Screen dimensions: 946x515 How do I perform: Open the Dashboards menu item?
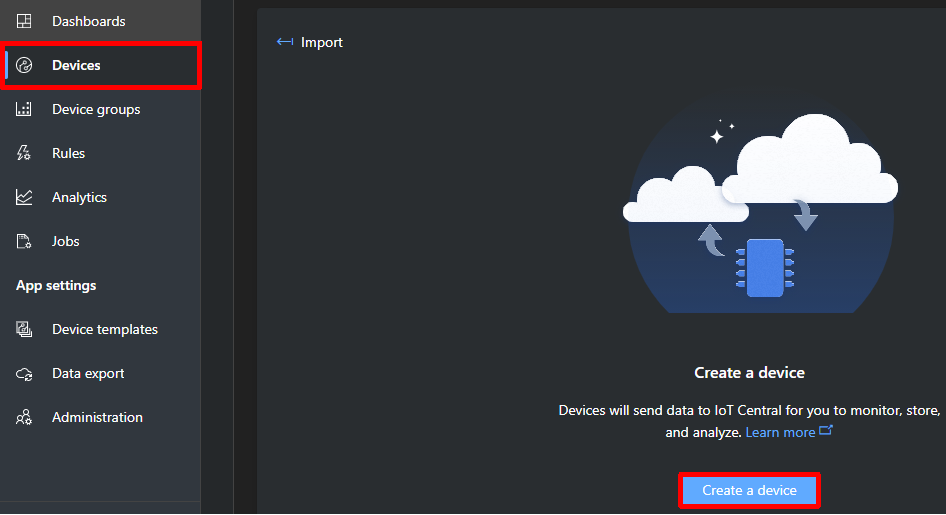pos(89,21)
